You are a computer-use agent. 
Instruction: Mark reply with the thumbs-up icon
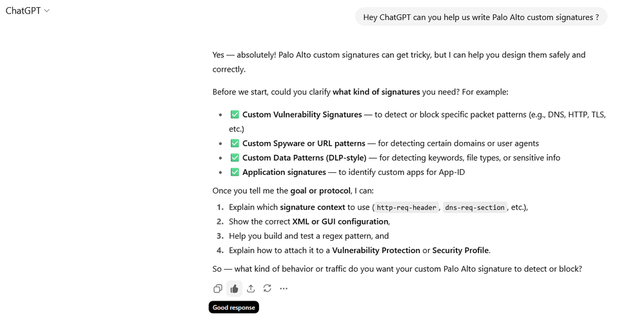coord(234,288)
